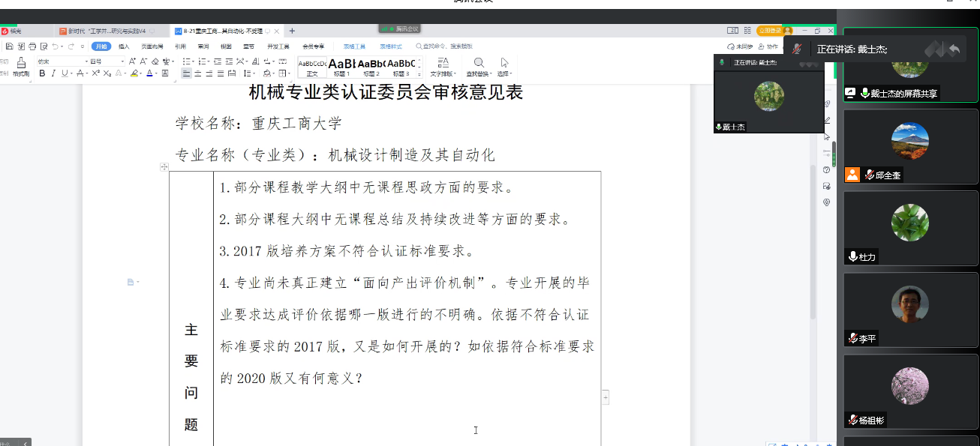Toggle bold formatting in the ribbon
This screenshot has width=980, height=446.
pyautogui.click(x=42, y=73)
